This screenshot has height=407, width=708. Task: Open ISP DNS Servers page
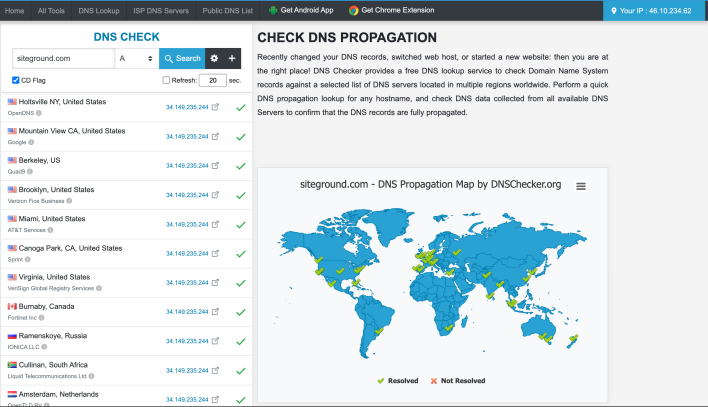click(x=161, y=11)
